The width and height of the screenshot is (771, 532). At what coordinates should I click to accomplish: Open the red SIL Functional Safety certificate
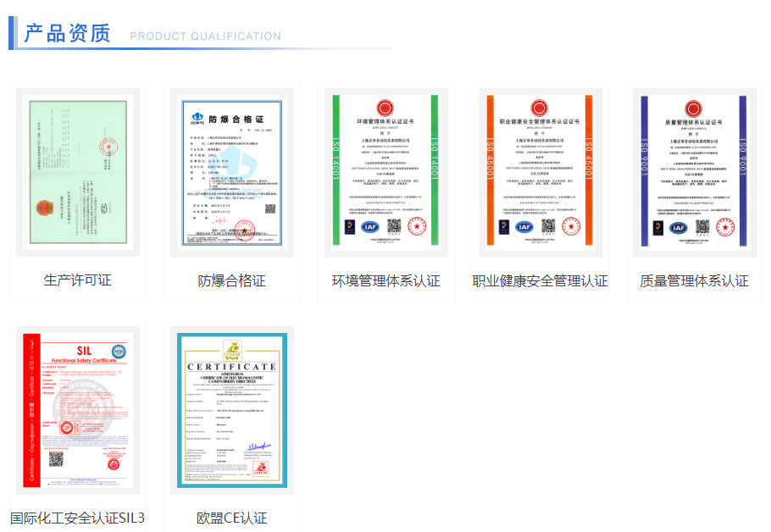[x=78, y=410]
